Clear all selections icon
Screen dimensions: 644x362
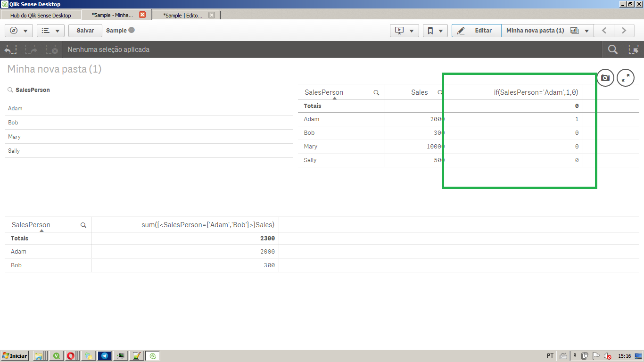(x=52, y=49)
